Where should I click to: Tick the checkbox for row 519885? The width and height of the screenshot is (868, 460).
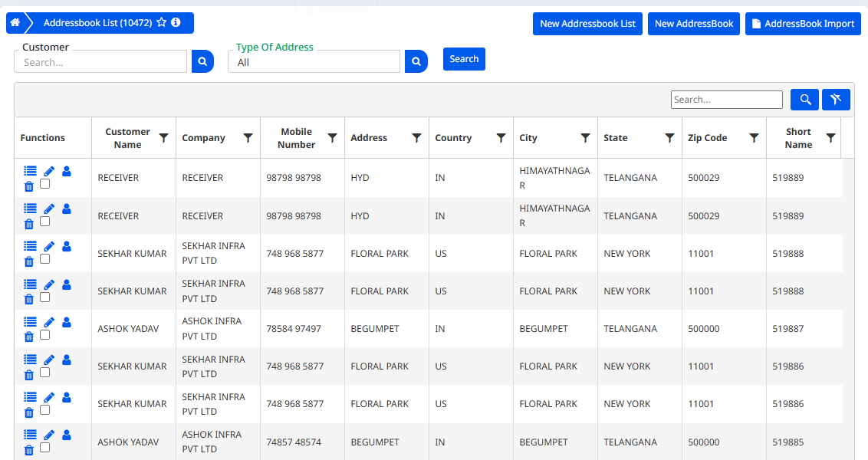click(x=45, y=447)
